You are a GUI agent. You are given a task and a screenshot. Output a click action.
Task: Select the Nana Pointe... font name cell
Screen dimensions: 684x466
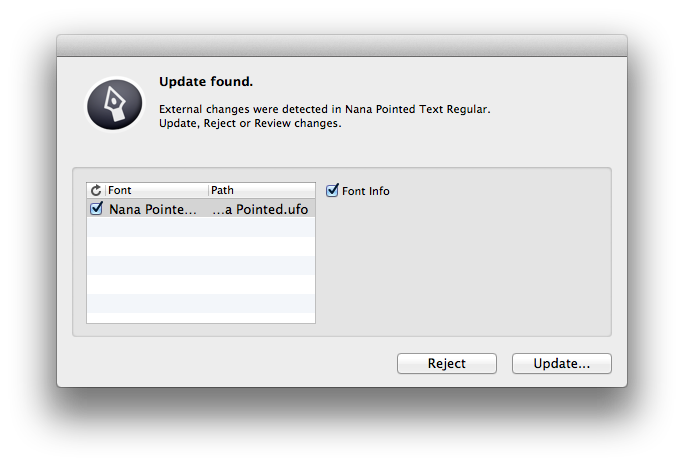point(153,209)
